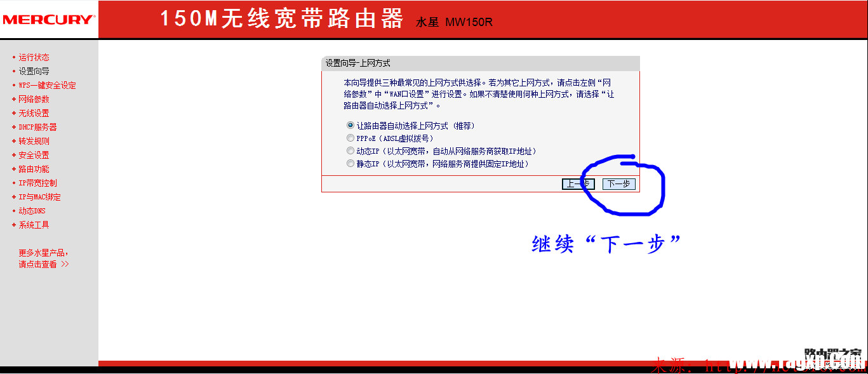
Task: Expand the 无线设置 menu
Action: tap(34, 113)
